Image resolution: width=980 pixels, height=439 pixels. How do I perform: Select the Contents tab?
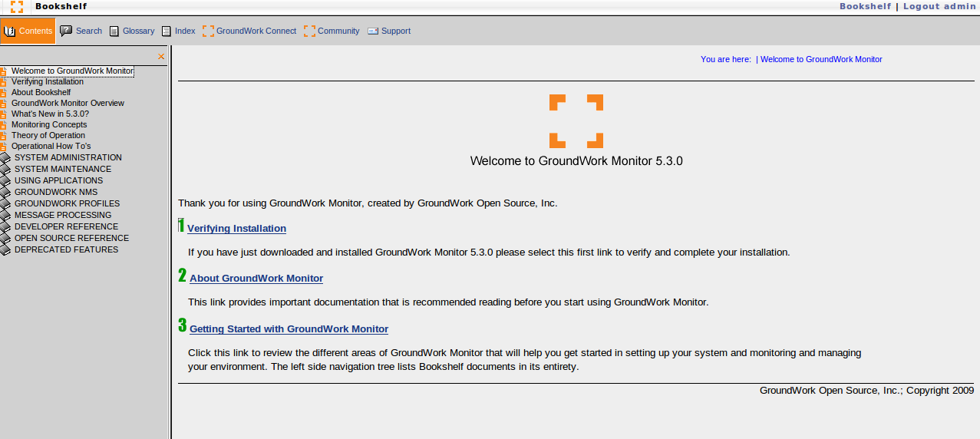click(x=28, y=31)
